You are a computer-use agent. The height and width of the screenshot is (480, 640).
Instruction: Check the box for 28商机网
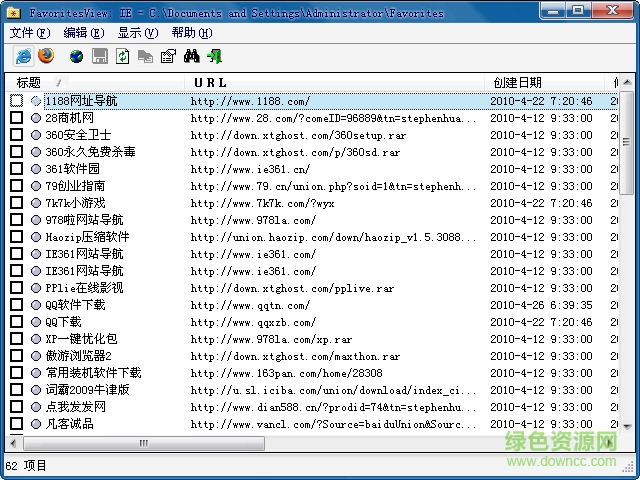click(16, 118)
